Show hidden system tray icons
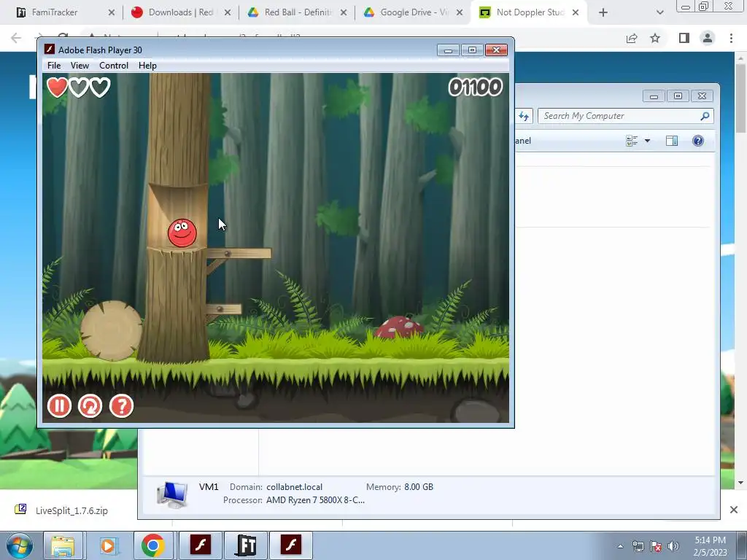The image size is (747, 560). 620,546
